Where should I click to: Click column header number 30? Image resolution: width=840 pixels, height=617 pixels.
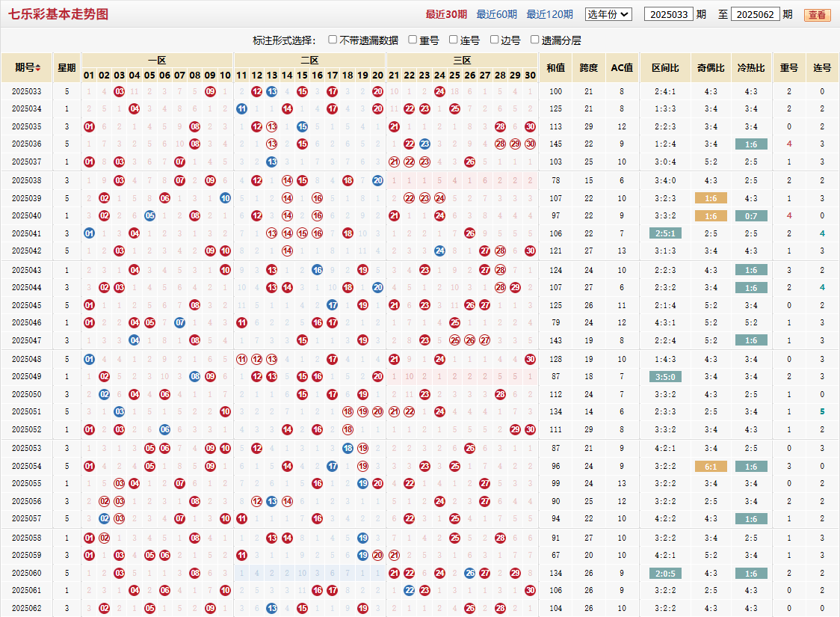pyautogui.click(x=531, y=76)
